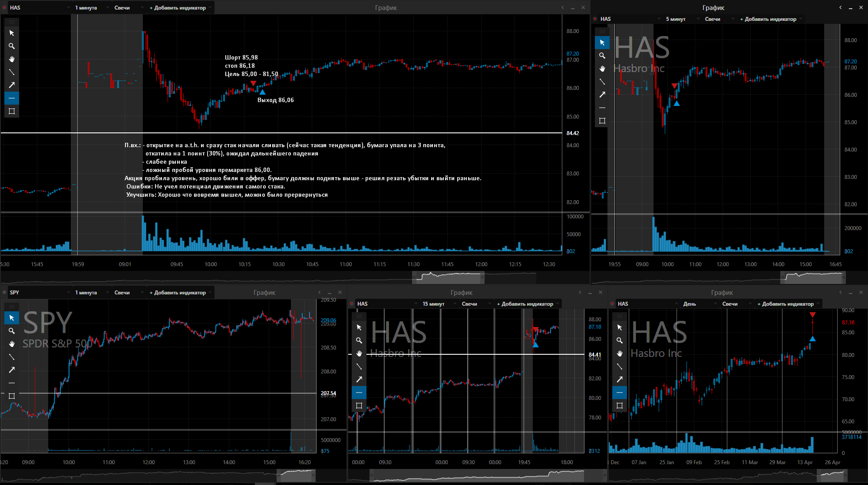Image resolution: width=868 pixels, height=485 pixels.
Task: Toggle red link dot in HAS daily chart header
Action: point(612,304)
